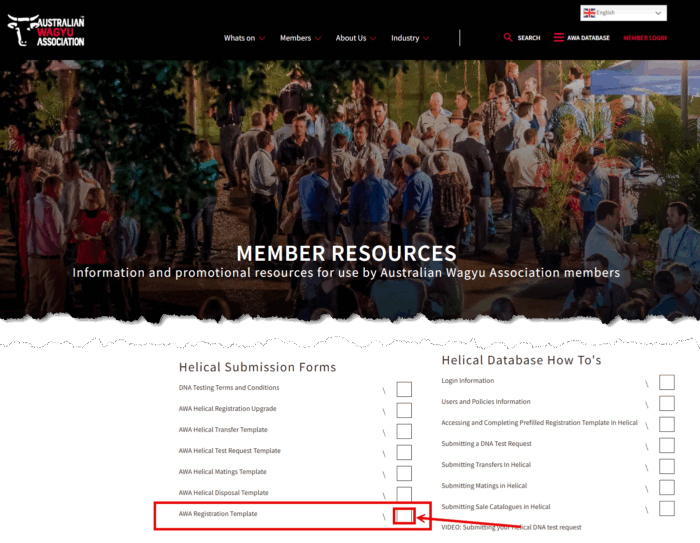This screenshot has height=543, width=700.
Task: Open VIDEO: Submitting your Helical DNA test request
Action: pos(511,527)
